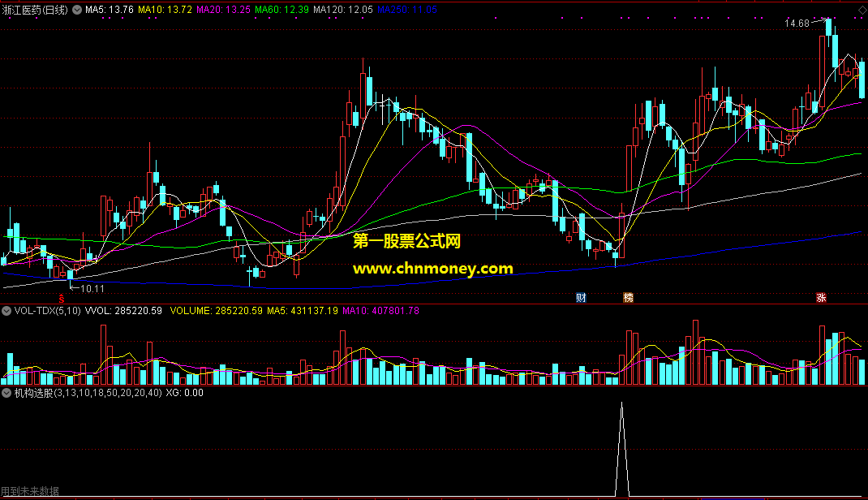This screenshot has width=868, height=500.
Task: Click the blue MA250: 11.05 label
Action: (407, 10)
